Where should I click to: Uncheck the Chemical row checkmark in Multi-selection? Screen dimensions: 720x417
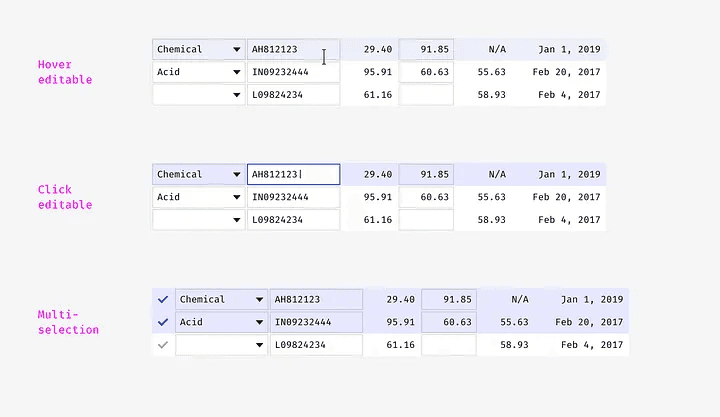click(163, 299)
